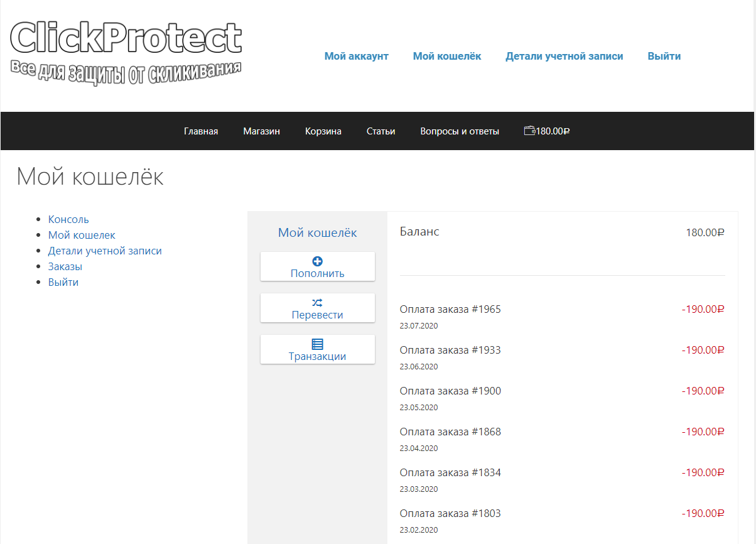Click the Оплата заказа #1834 entry
The image size is (756, 544).
450,472
